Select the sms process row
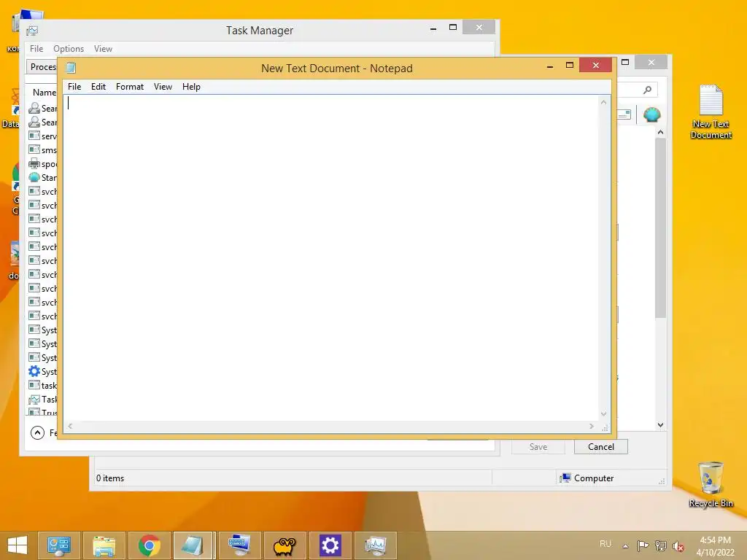The height and width of the screenshot is (560, 747). pyautogui.click(x=42, y=150)
